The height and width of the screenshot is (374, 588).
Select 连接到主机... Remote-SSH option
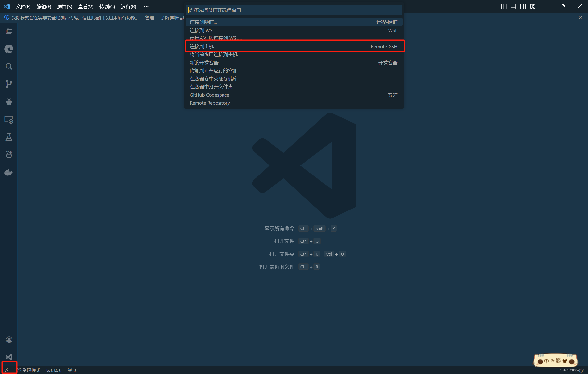pyautogui.click(x=294, y=46)
